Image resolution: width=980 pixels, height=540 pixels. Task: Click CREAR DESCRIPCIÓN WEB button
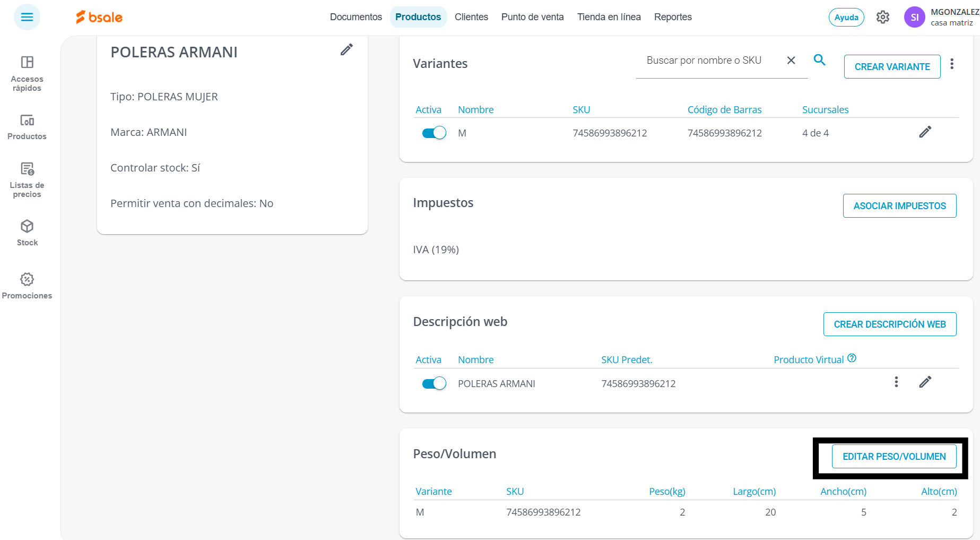pos(890,324)
